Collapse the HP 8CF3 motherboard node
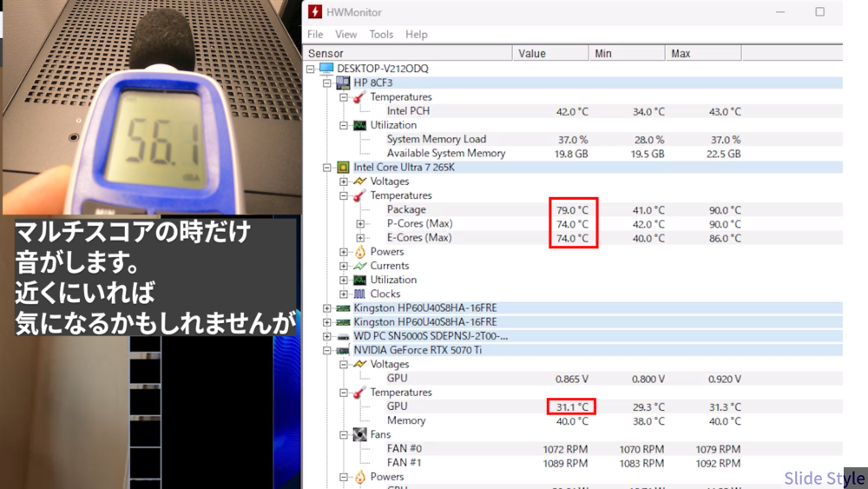The height and width of the screenshot is (489, 868). tap(327, 83)
